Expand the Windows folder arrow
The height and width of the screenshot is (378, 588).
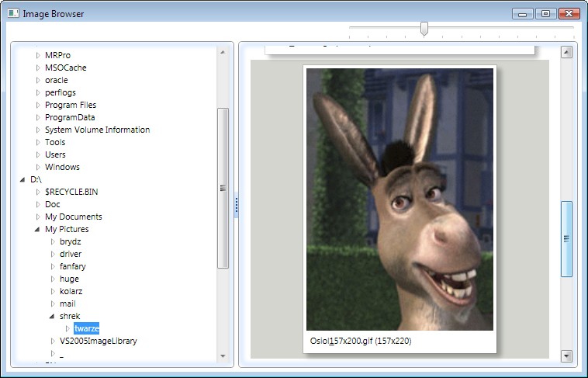(38, 167)
